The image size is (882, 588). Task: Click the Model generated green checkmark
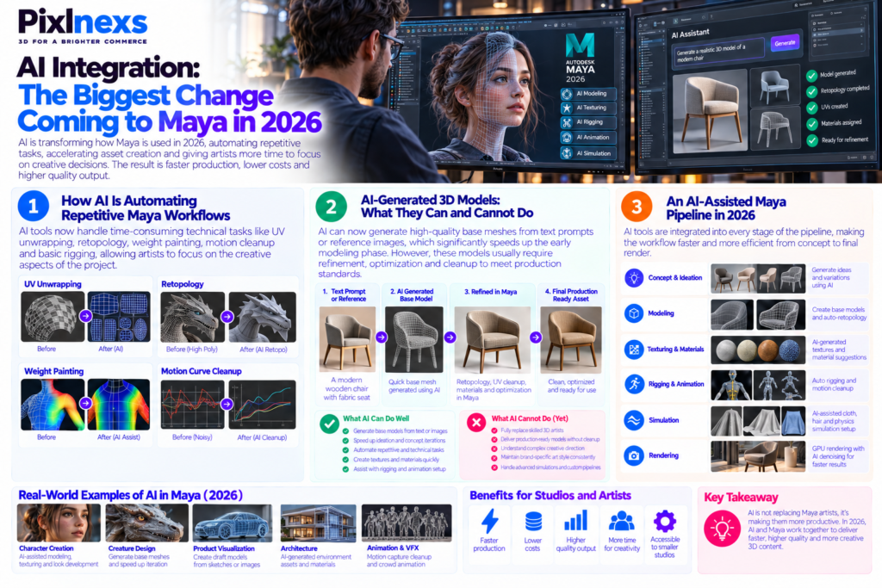[811, 76]
